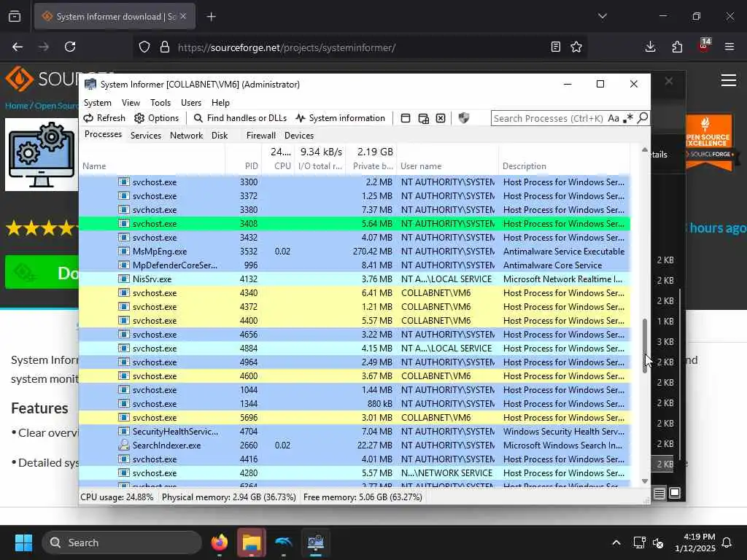Open a new Firefox tab
The height and width of the screenshot is (560, 747).
coord(211,17)
